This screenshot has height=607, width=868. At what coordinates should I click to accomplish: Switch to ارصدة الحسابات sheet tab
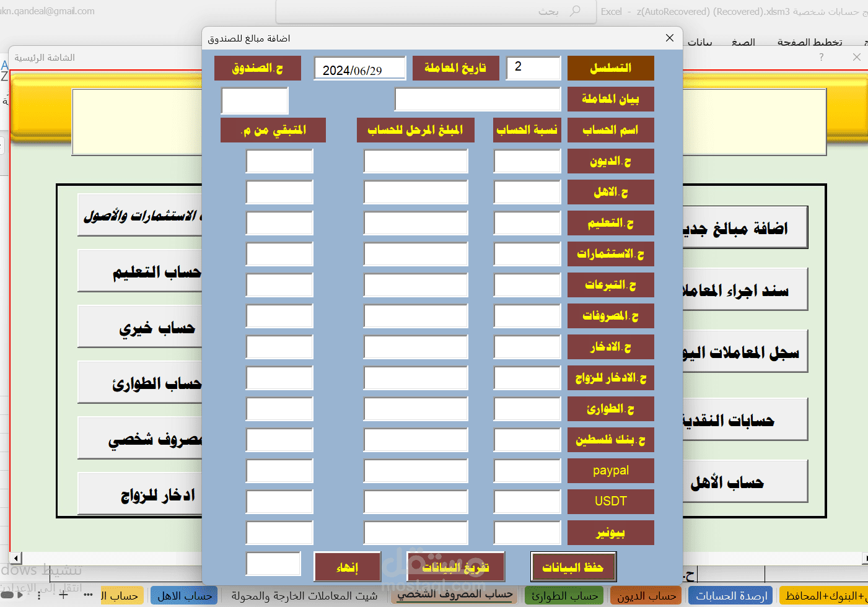pyautogui.click(x=731, y=596)
